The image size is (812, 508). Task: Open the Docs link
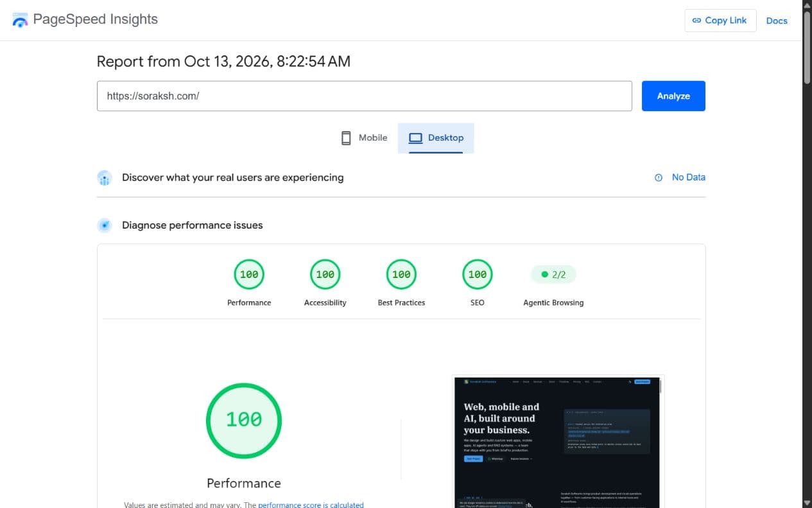point(777,21)
